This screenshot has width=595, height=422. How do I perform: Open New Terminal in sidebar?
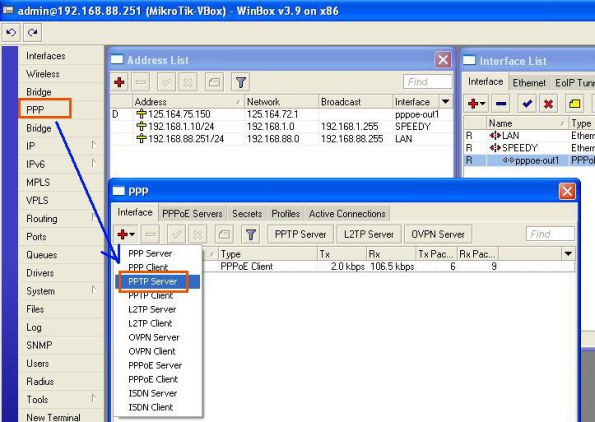pos(53,417)
